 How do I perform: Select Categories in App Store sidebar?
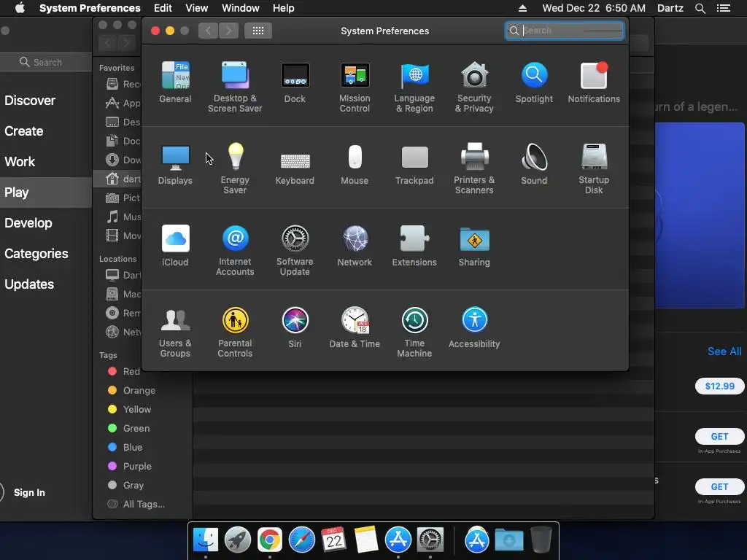click(x=36, y=254)
